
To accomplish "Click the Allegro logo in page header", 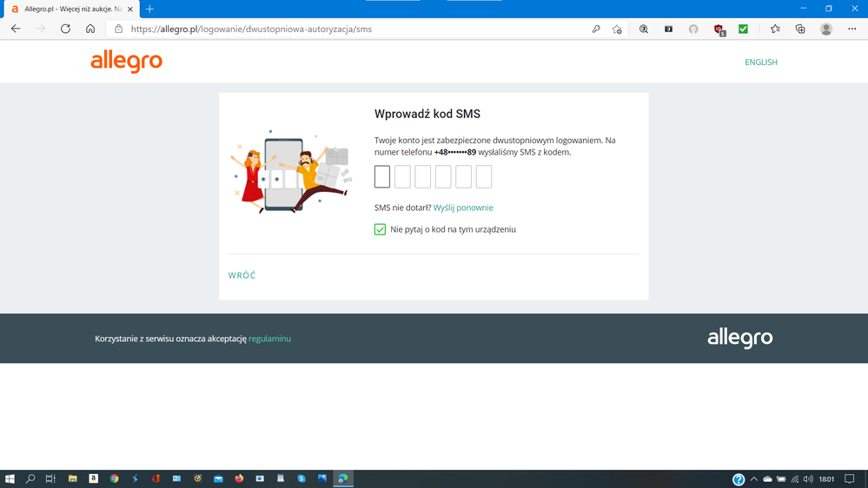I will click(x=126, y=62).
